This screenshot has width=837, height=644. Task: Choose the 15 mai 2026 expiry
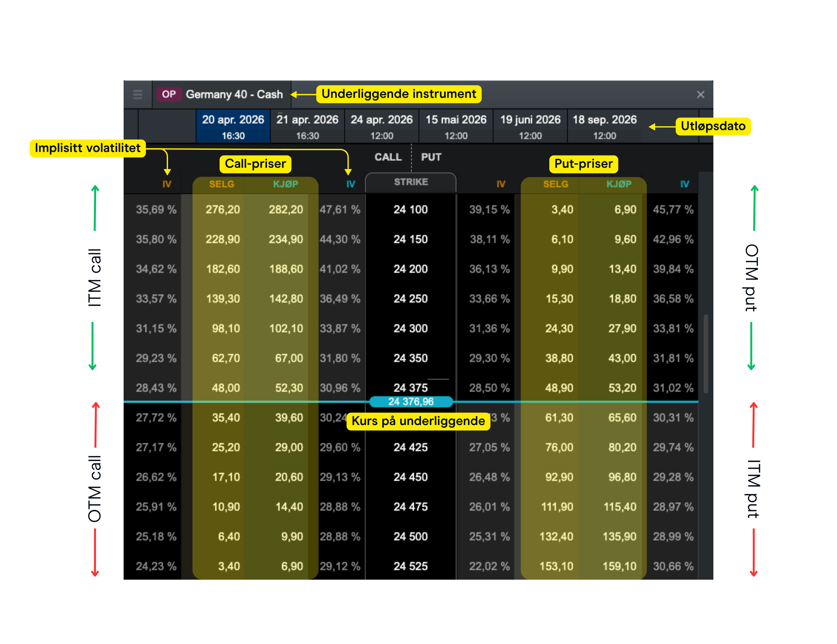[x=456, y=127]
